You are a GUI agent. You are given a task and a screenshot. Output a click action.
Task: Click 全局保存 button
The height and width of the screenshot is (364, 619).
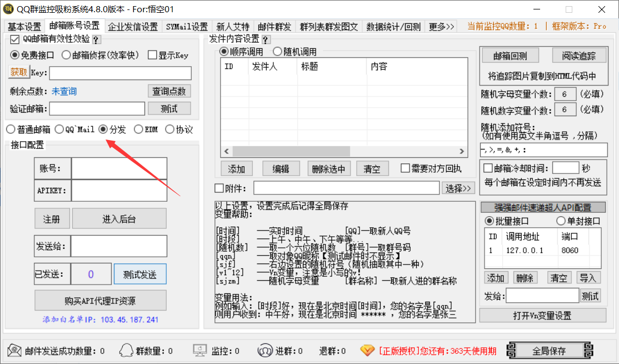(x=549, y=350)
